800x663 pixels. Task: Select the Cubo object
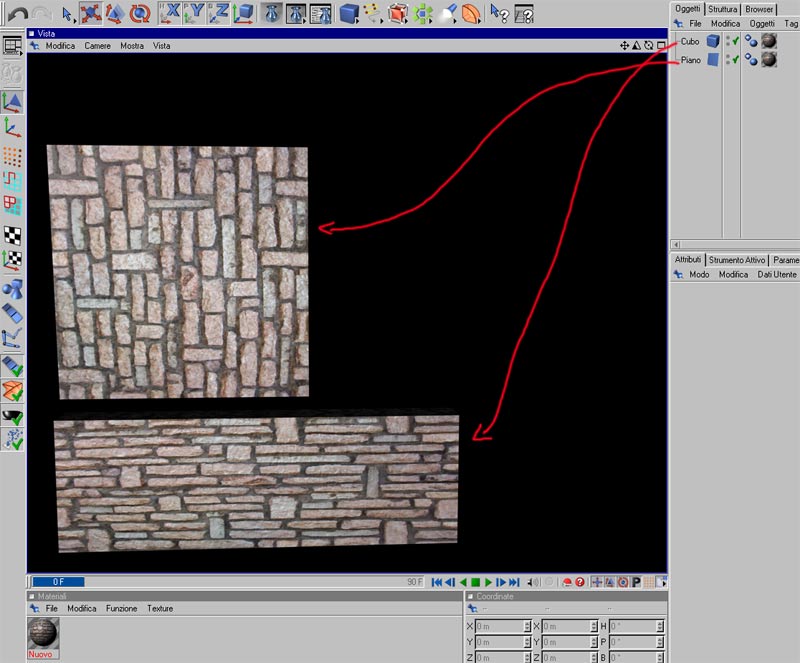[690, 41]
